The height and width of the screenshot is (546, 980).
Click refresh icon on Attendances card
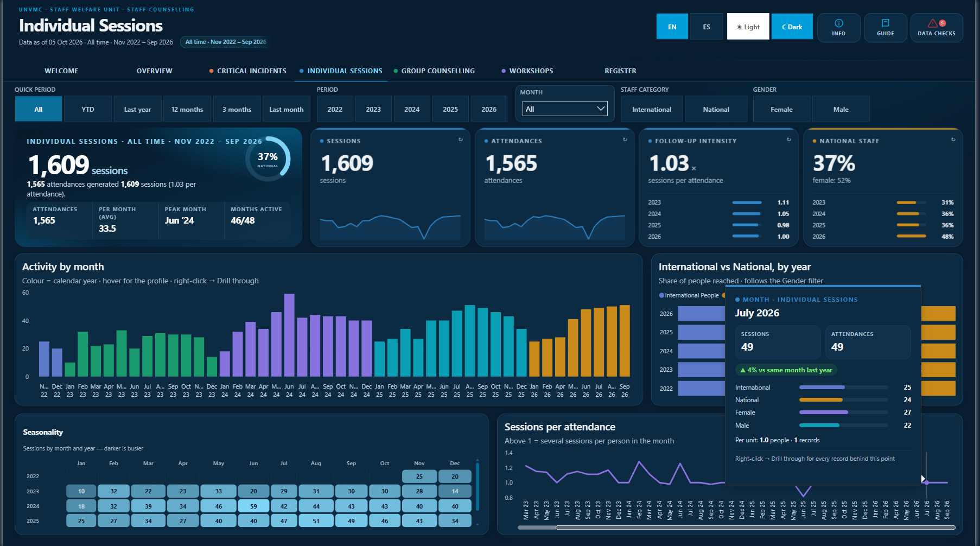tap(625, 139)
